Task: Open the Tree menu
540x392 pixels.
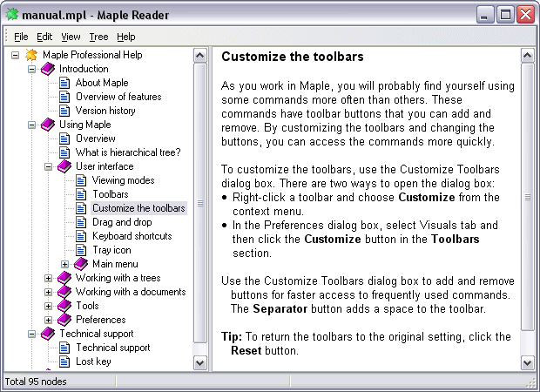Action: (x=98, y=37)
